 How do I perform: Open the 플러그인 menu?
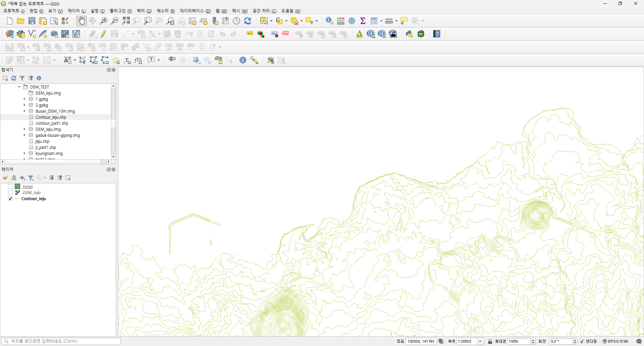pyautogui.click(x=121, y=11)
